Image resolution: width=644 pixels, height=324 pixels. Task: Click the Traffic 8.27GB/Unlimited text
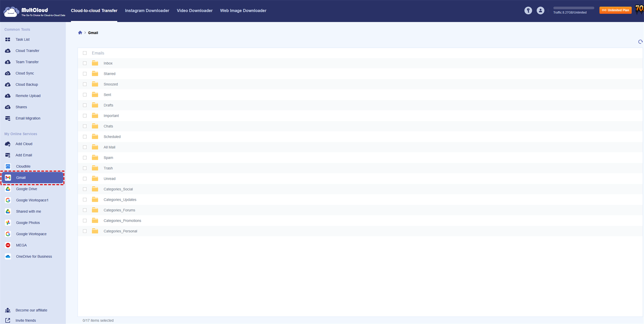coord(570,13)
